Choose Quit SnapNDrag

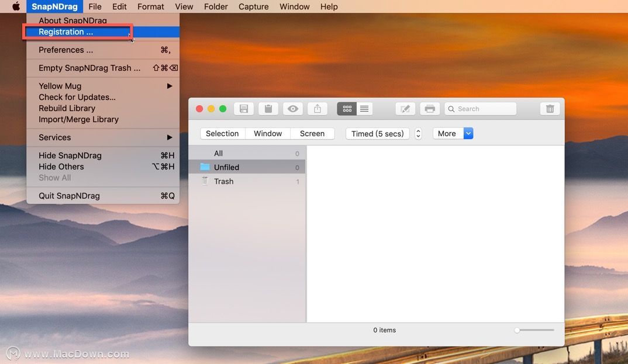coord(103,196)
